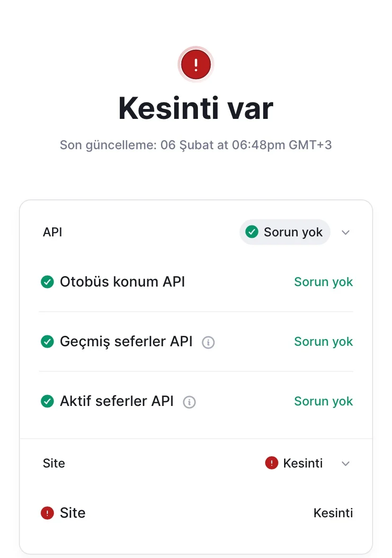This screenshot has height=558, width=392.
Task: Click the Kesinti status text in Site row
Action: 333,513
